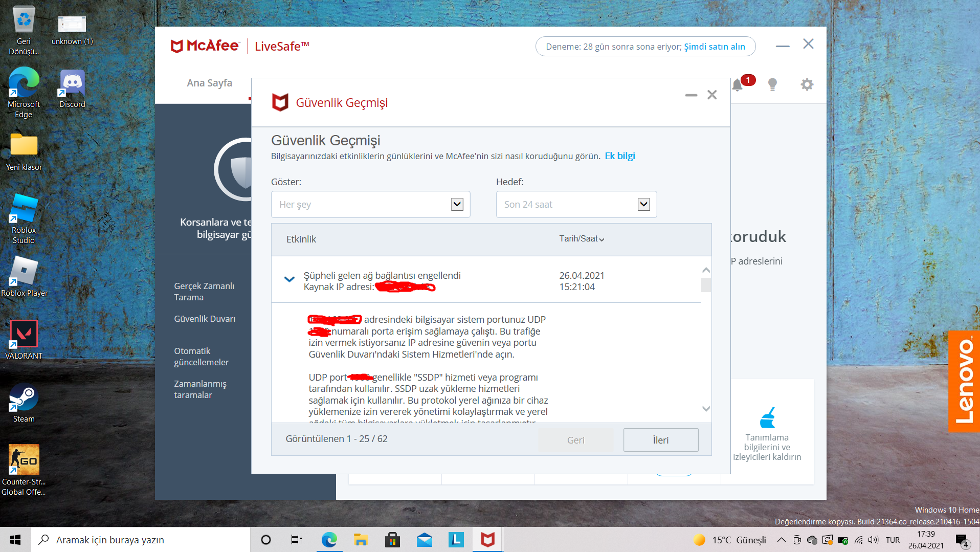Viewport: 980px width, 552px height.
Task: Launch Counter-Strike Global Offensive shortcut
Action: click(x=24, y=470)
